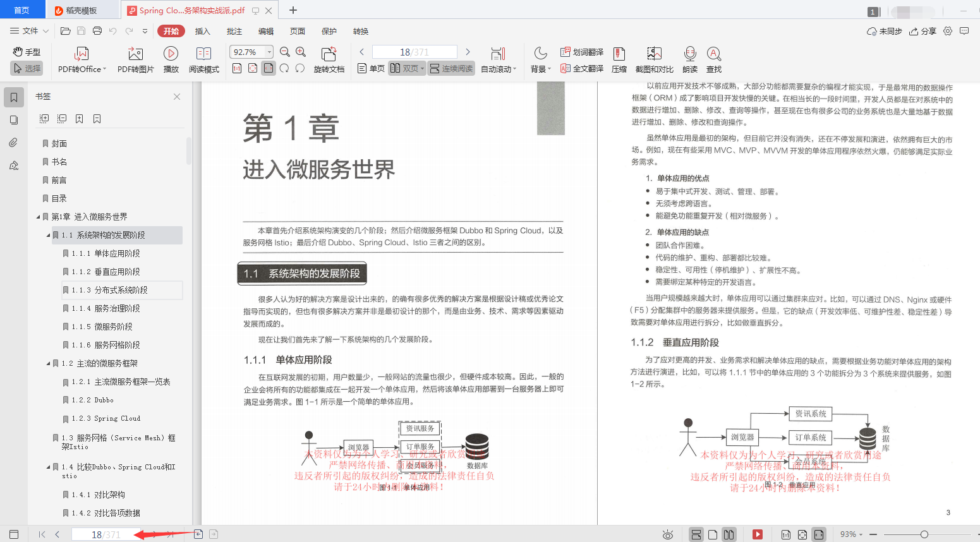The height and width of the screenshot is (542, 980).
Task: Collapse 第1章 进入微服务世界 bookmark
Action: point(39,217)
